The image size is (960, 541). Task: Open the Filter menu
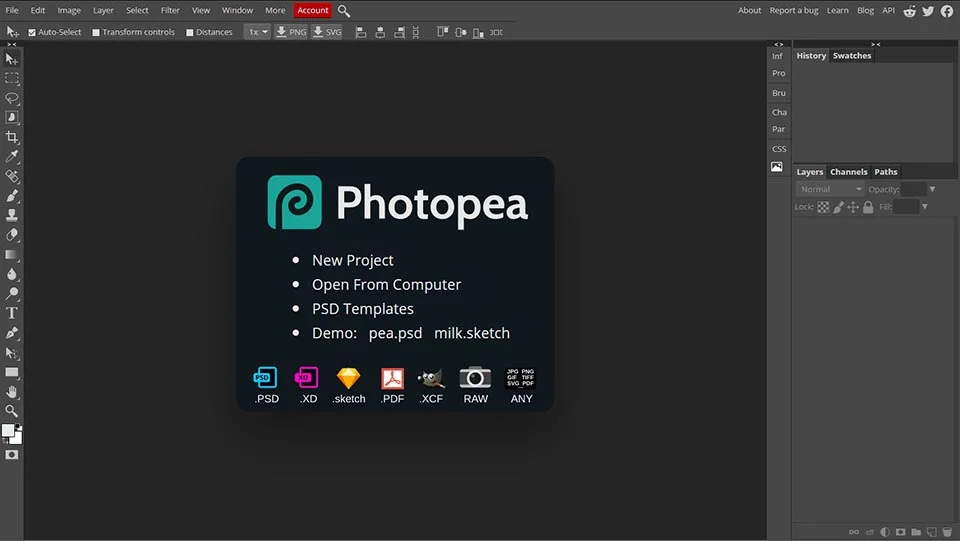(x=170, y=10)
